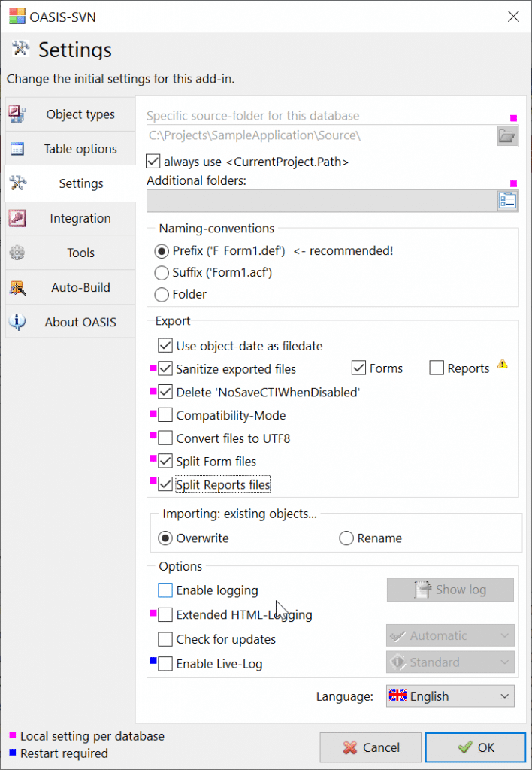This screenshot has width=532, height=770.
Task: Open the Standard Live-Log dropdown
Action: tap(450, 662)
